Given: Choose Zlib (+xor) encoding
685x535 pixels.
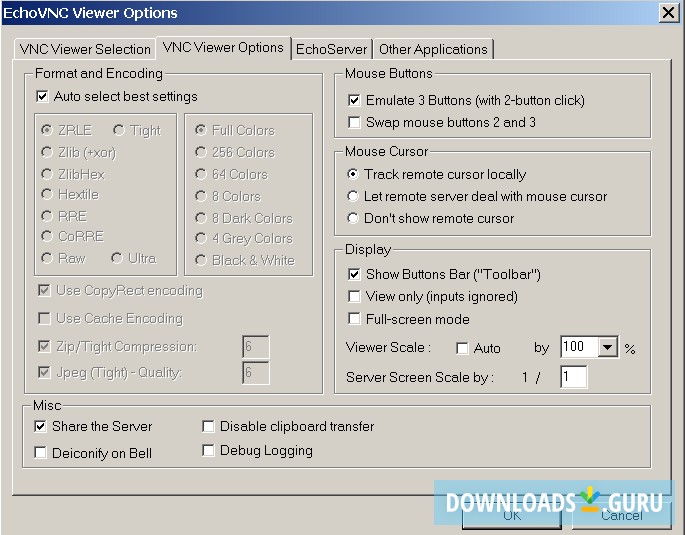Looking at the screenshot, I should (x=47, y=152).
